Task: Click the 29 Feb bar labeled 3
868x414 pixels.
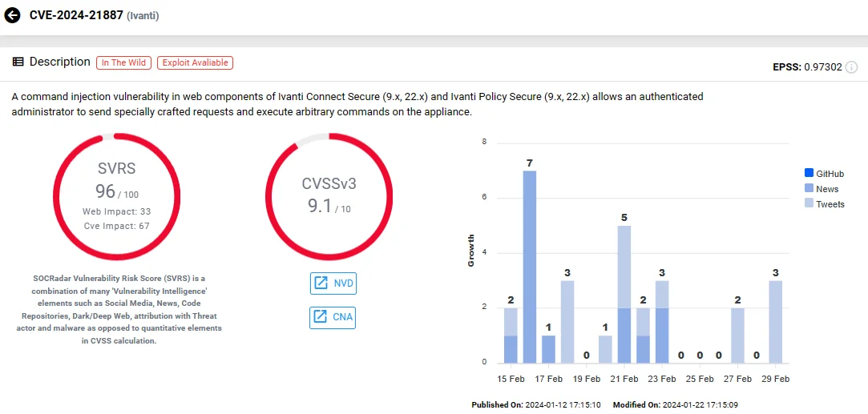Action: (776, 322)
